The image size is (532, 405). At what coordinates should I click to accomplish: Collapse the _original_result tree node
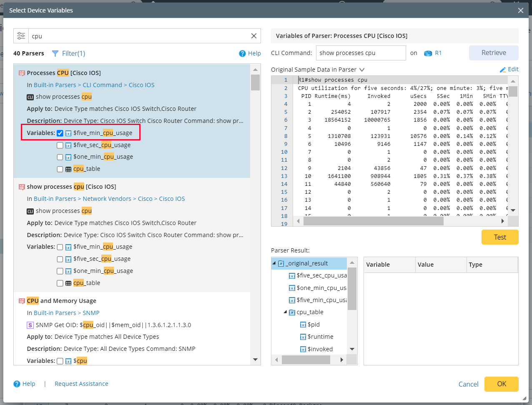pos(274,263)
